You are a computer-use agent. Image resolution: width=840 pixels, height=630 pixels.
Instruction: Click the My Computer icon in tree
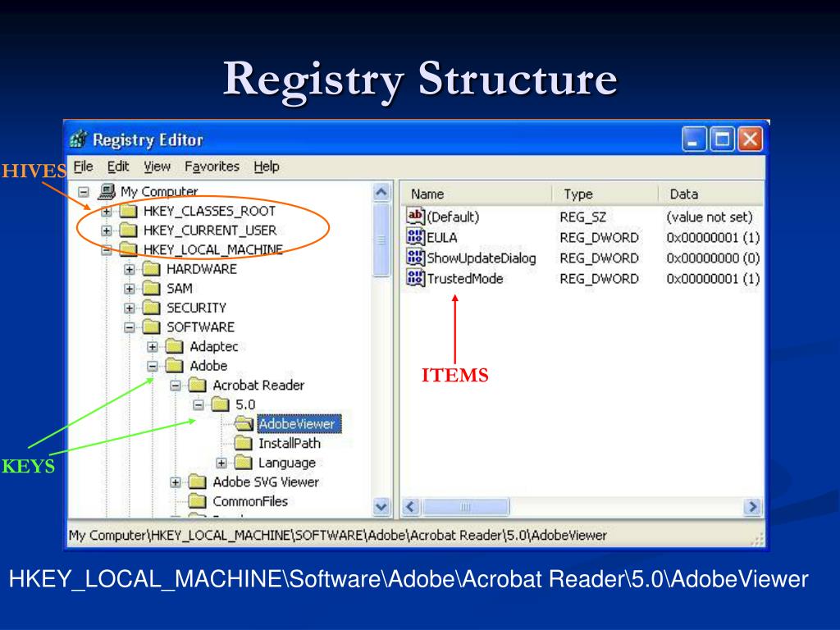click(x=107, y=191)
